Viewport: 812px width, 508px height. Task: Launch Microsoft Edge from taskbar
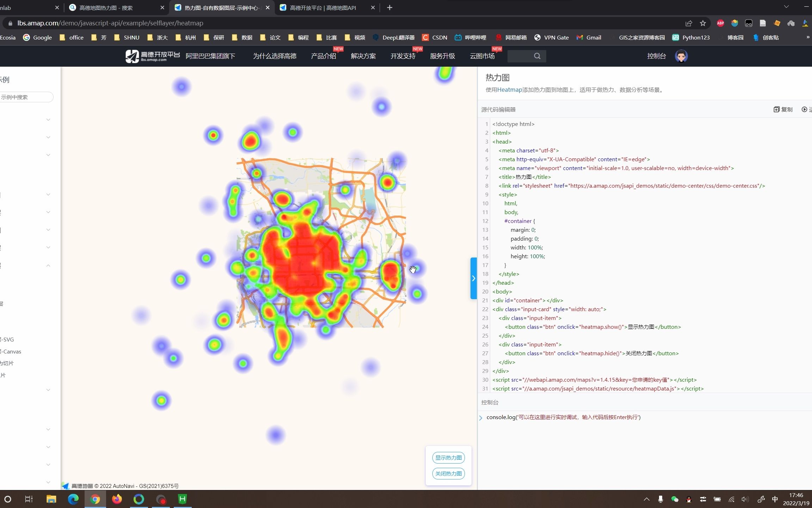tap(73, 499)
